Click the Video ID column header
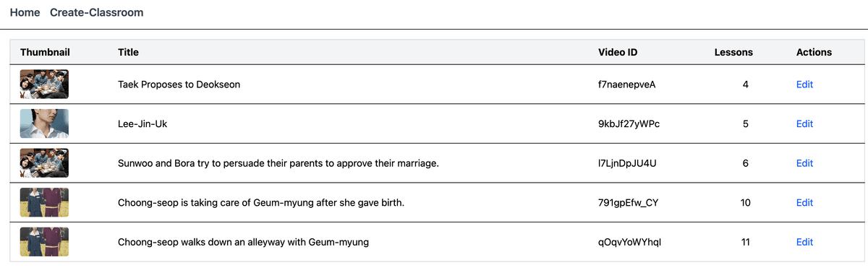868x278 pixels. tap(618, 52)
